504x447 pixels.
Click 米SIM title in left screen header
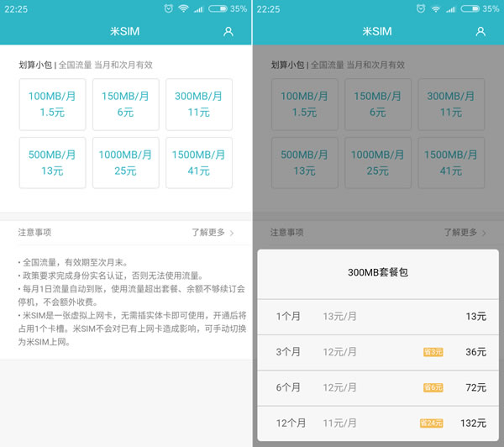coord(124,32)
